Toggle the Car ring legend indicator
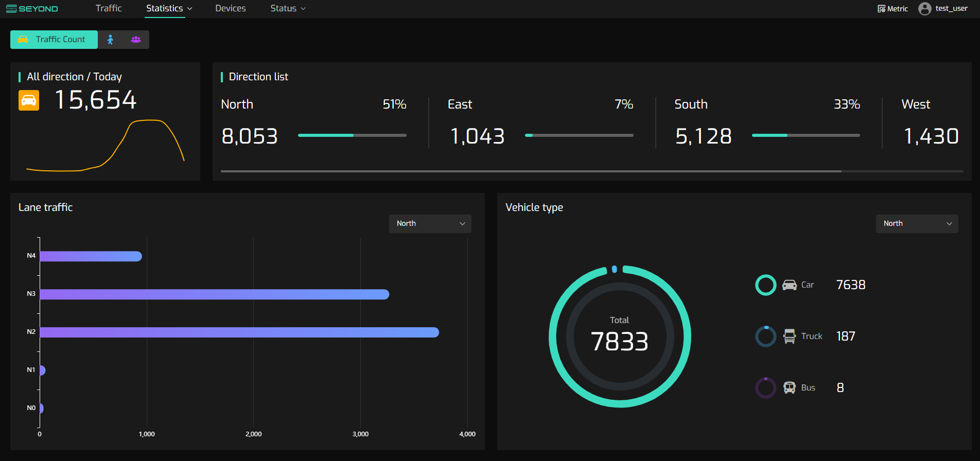This screenshot has height=461, width=980. coord(765,285)
